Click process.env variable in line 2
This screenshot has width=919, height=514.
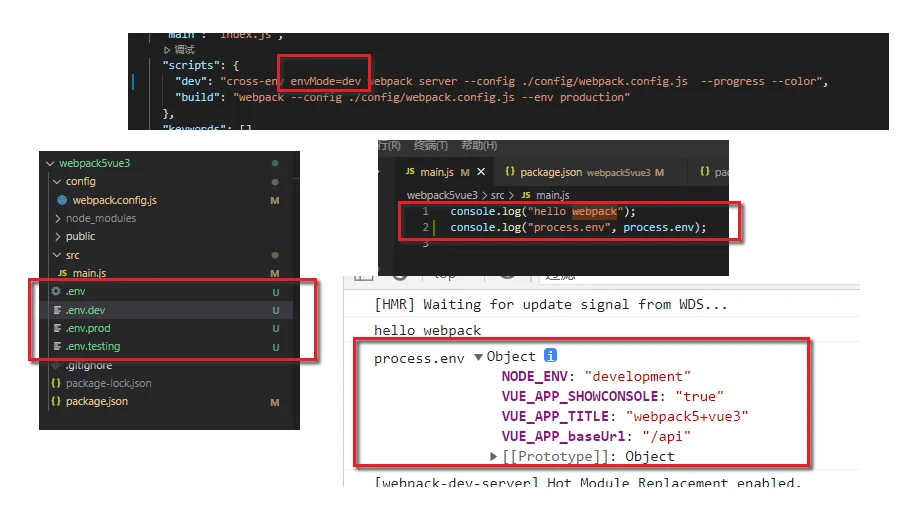pyautogui.click(x=658, y=227)
